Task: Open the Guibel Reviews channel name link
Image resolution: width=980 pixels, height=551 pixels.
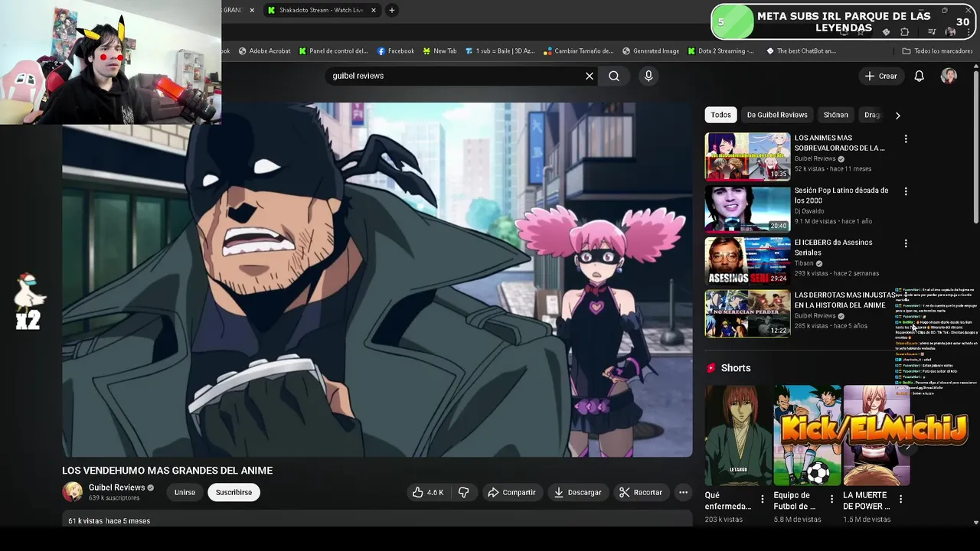Action: (x=116, y=487)
